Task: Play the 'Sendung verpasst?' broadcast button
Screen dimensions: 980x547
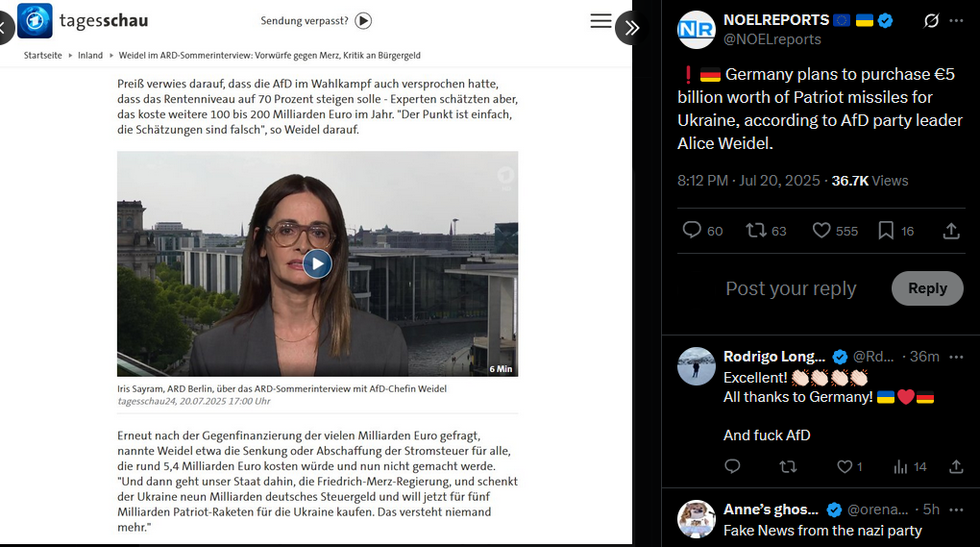Action: click(363, 20)
